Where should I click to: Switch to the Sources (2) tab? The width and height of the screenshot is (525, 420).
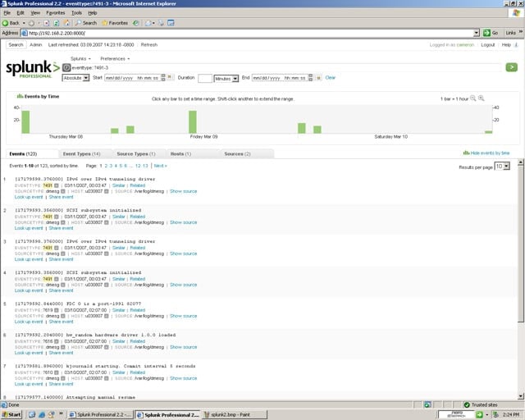(x=237, y=153)
